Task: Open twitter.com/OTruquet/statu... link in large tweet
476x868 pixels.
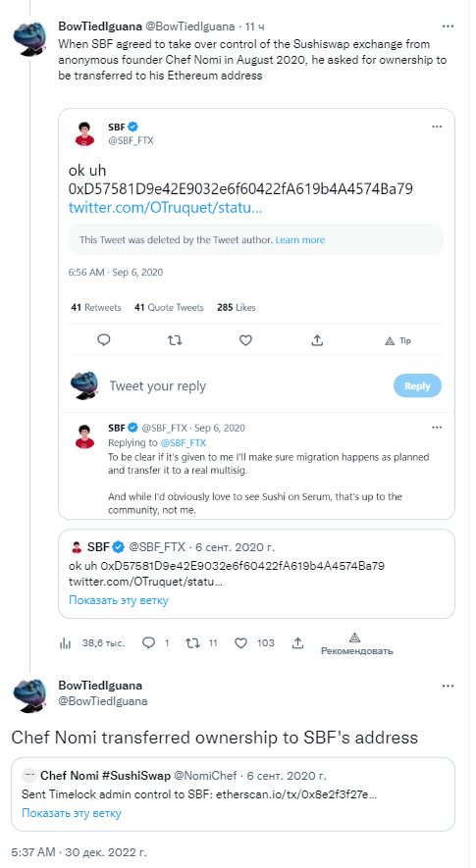Action: point(165,208)
